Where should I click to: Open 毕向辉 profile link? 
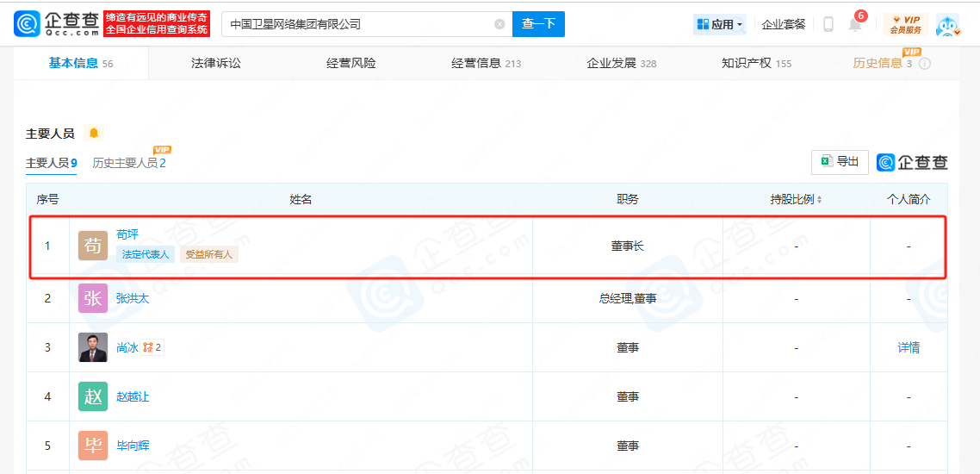[133, 446]
